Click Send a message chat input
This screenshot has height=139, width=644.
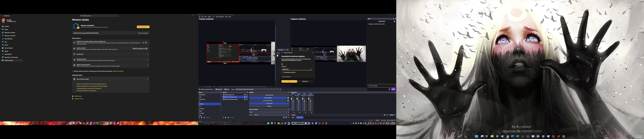click(x=382, y=86)
